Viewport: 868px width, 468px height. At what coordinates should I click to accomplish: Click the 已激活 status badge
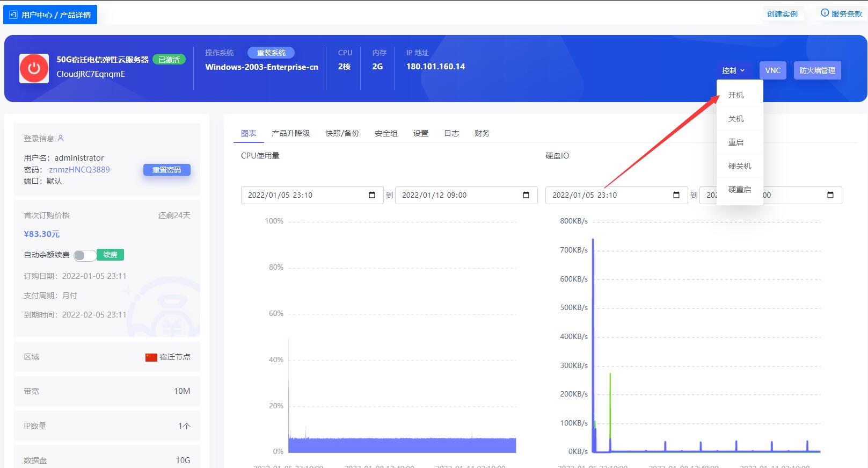click(169, 60)
